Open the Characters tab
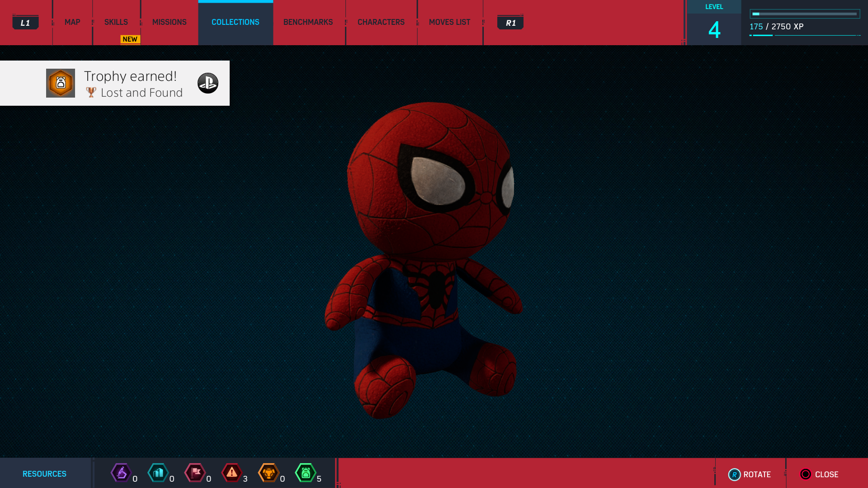 pyautogui.click(x=381, y=22)
